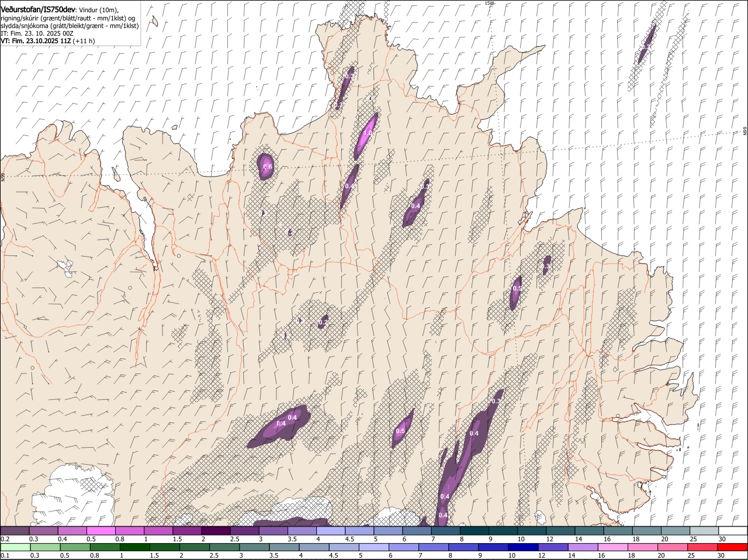
Task: Pick the white swatch ending the upper legend row
Action: pos(733,530)
